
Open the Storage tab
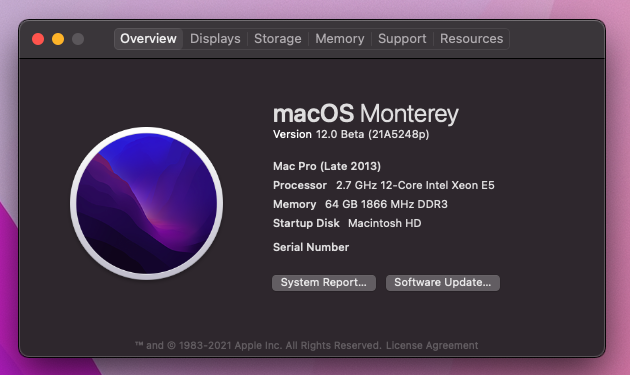point(278,39)
